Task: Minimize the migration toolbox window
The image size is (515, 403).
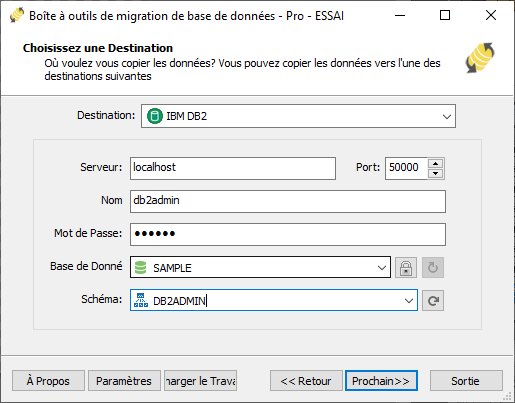Action: click(x=400, y=15)
